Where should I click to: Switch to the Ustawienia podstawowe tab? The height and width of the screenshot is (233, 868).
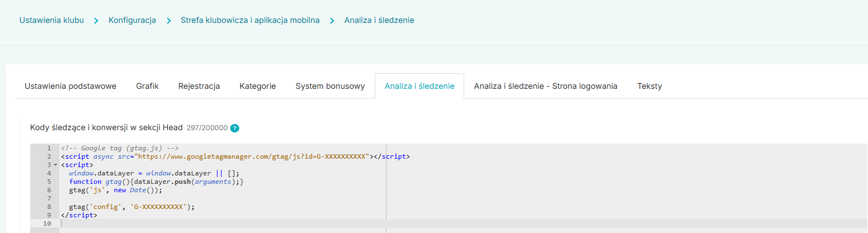(70, 86)
